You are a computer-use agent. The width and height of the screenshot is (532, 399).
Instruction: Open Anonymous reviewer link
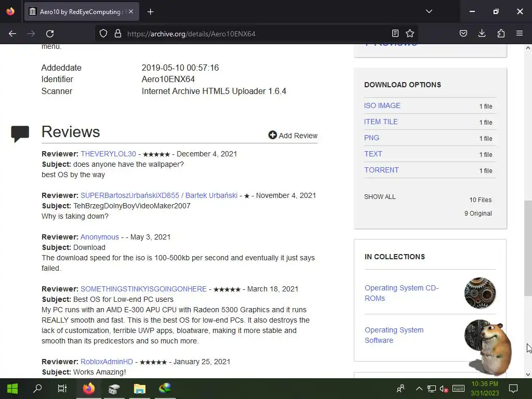[99, 237]
